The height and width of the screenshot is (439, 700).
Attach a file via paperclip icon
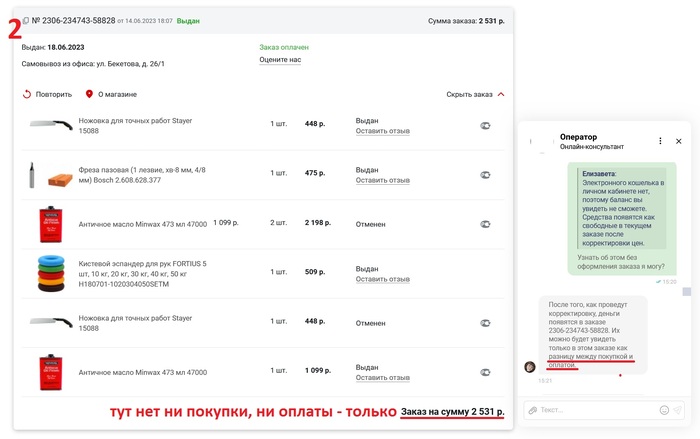pyautogui.click(x=533, y=410)
